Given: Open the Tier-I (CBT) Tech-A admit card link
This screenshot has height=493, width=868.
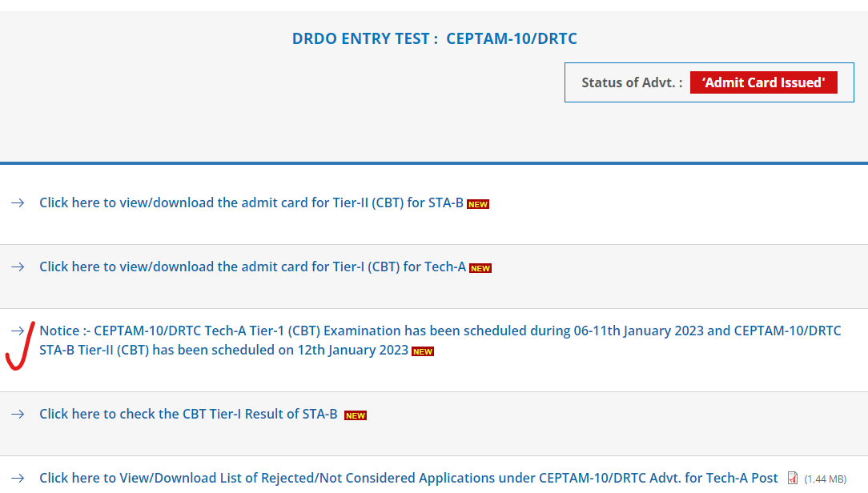Looking at the screenshot, I should (x=252, y=267).
